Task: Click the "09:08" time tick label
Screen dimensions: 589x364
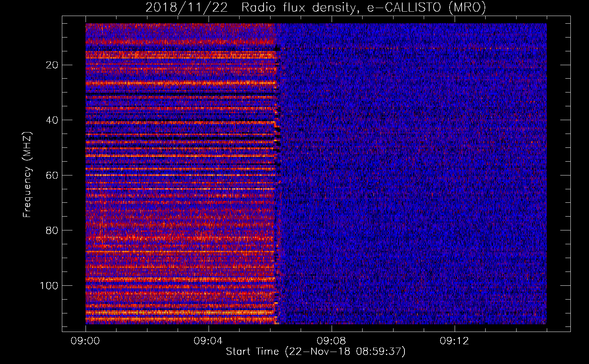Action: point(331,341)
